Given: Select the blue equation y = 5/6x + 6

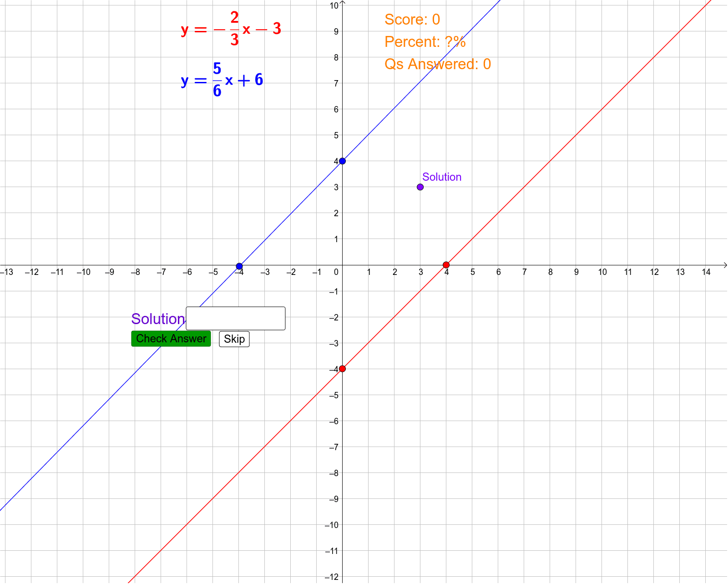Looking at the screenshot, I should click(222, 80).
